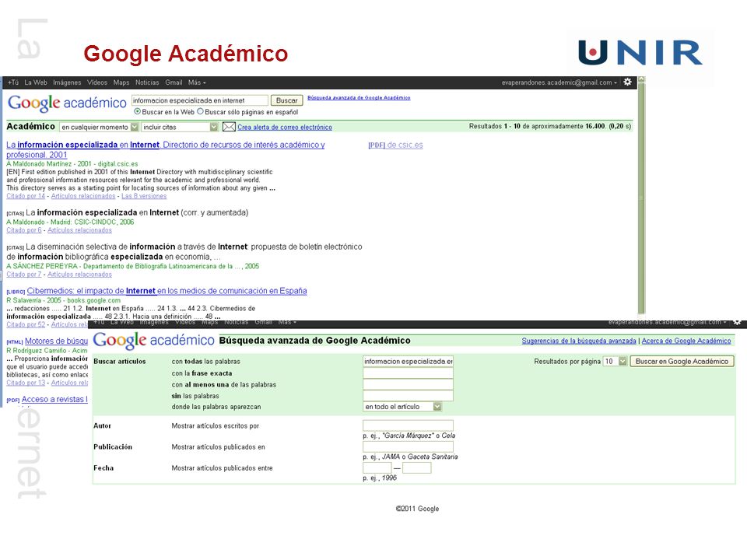Expand the 'en todo el artículo' dropdown

click(x=402, y=407)
